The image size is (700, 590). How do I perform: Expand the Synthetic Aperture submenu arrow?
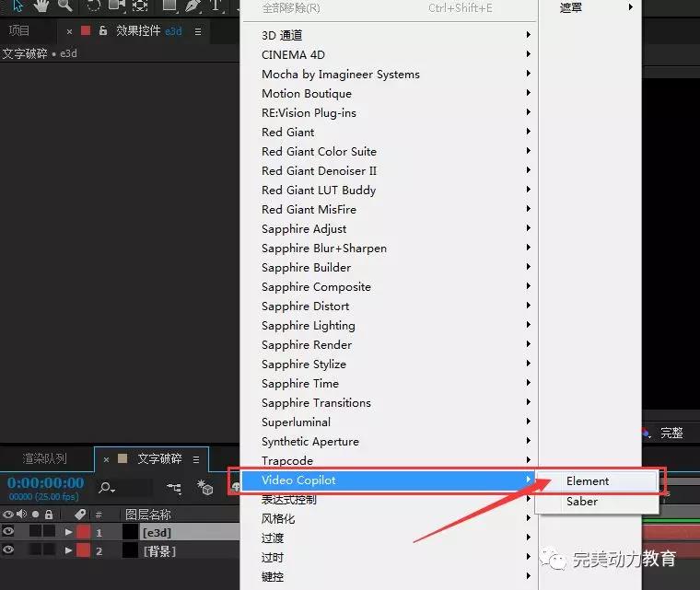[x=528, y=441]
